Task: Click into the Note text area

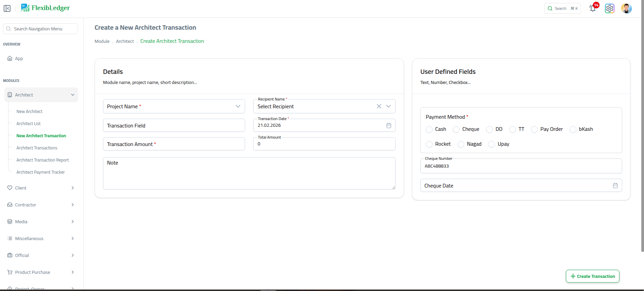Action: [249, 173]
